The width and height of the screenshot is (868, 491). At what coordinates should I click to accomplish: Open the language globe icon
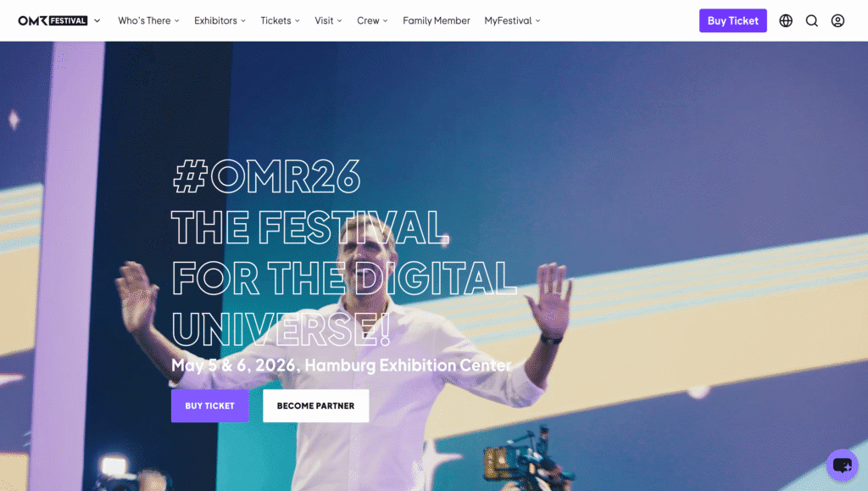click(786, 20)
